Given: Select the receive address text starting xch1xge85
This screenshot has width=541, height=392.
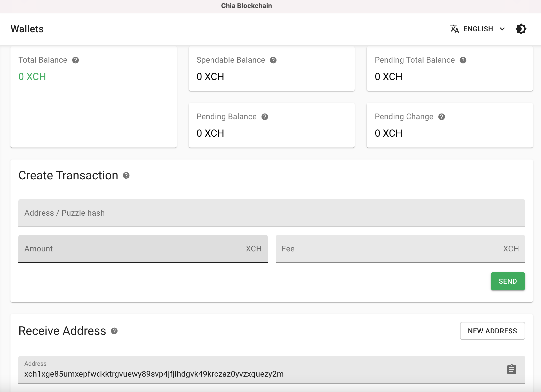Looking at the screenshot, I should [154, 374].
